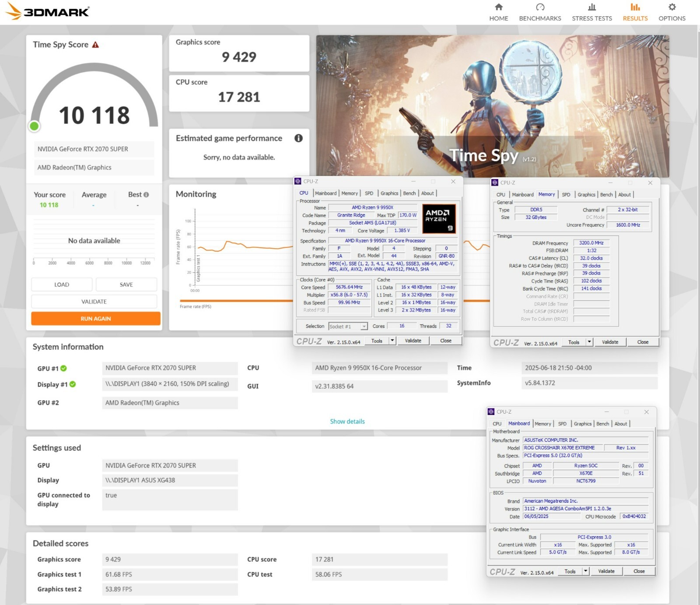Click the info icon beside Best
700x605 pixels.
[x=146, y=195]
